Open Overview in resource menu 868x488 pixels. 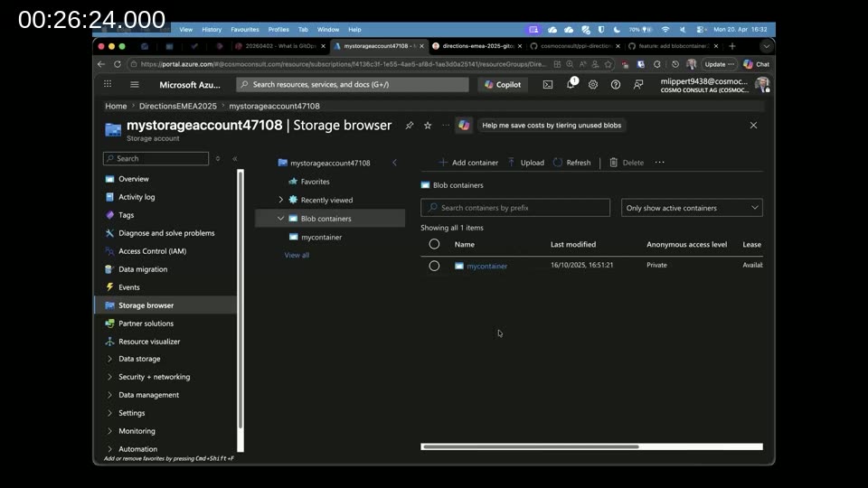point(134,179)
